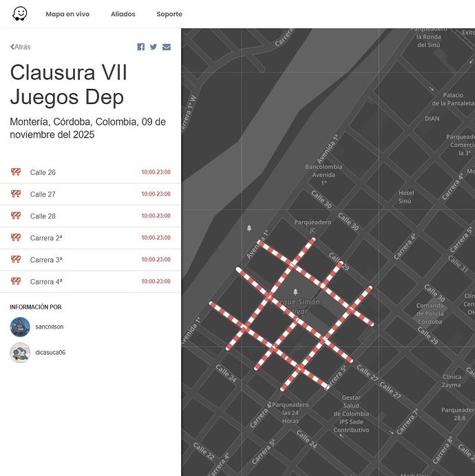Click the Waze logo icon
The image size is (475, 476).
pos(21,14)
